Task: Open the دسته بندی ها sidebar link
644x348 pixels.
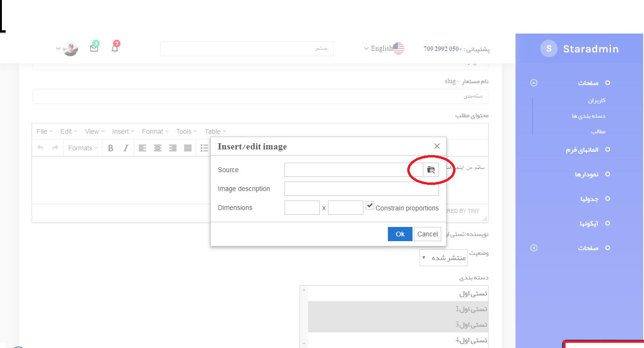Action: tap(588, 116)
